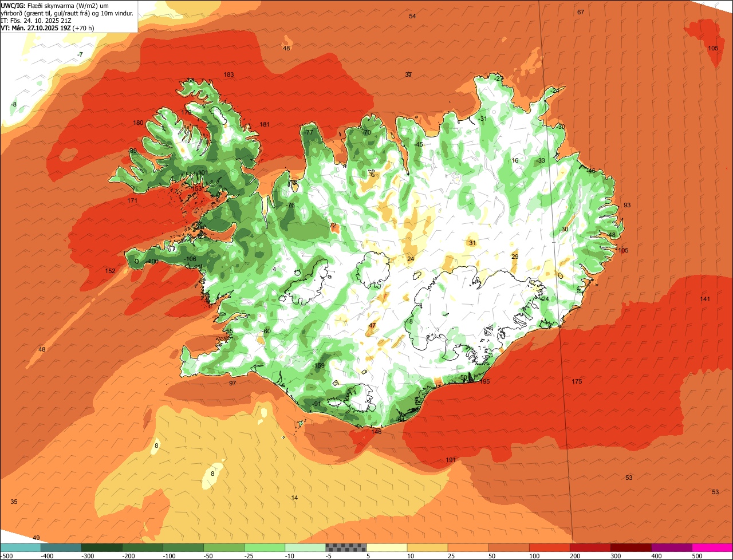Click the value 195 on the southeast coast

(484, 382)
